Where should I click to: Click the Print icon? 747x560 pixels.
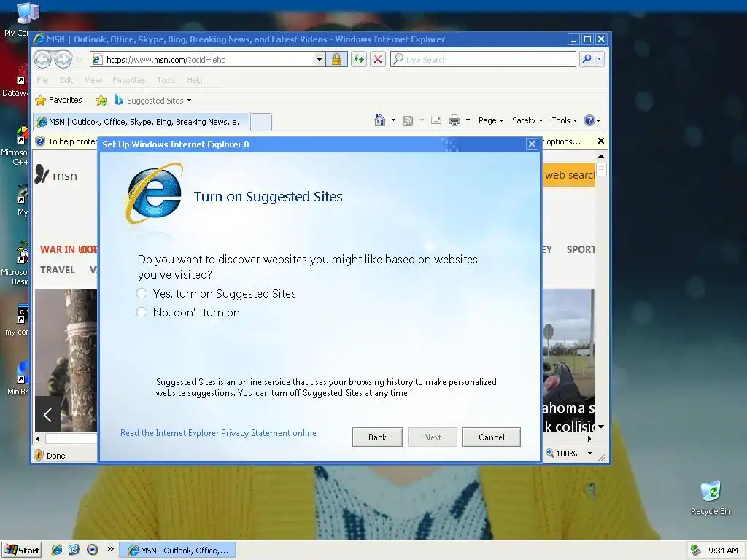[x=454, y=120]
